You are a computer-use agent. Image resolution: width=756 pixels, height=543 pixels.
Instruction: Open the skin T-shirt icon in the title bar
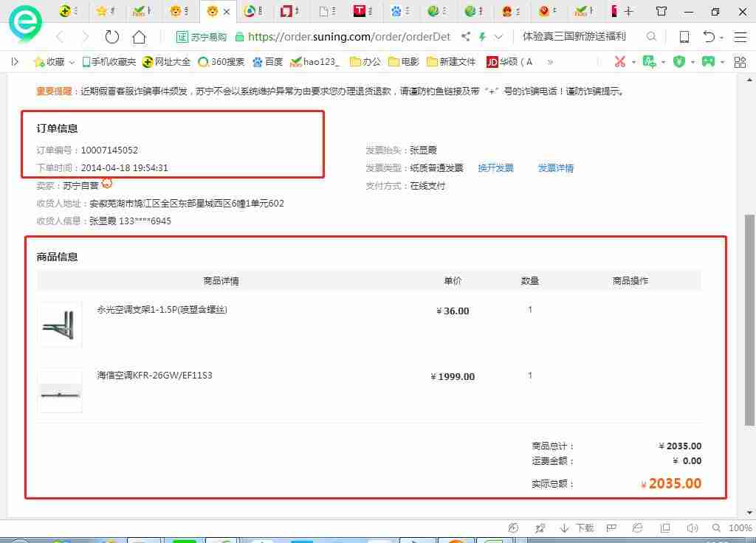pyautogui.click(x=661, y=11)
